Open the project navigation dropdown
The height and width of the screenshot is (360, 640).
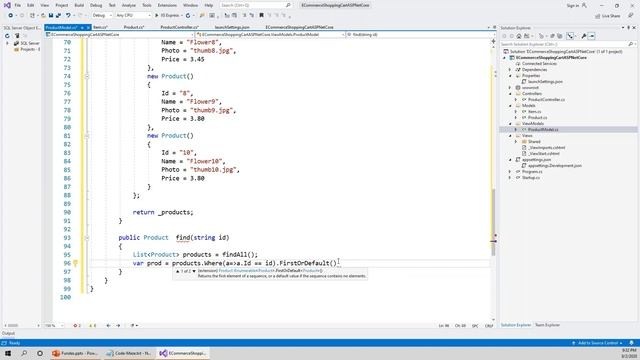pyautogui.click(x=119, y=35)
